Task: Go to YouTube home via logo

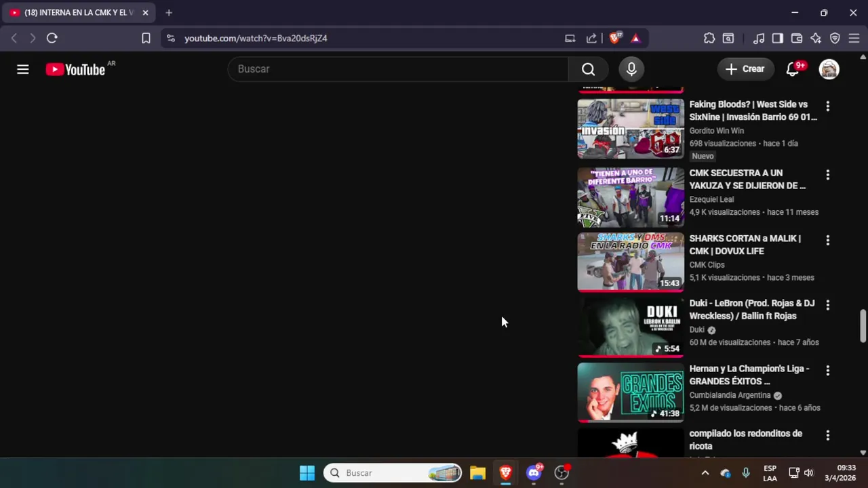Action: 75,69
